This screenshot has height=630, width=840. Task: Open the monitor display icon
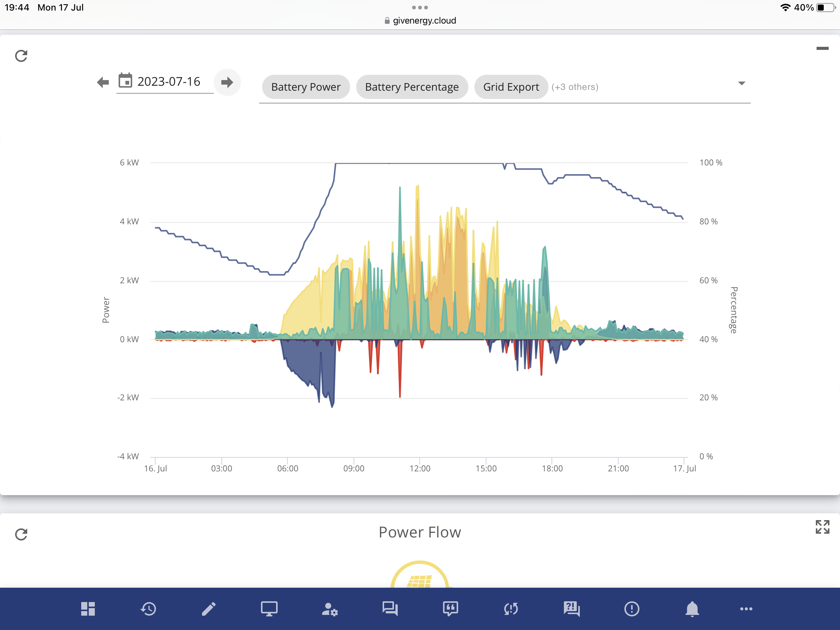(x=269, y=609)
